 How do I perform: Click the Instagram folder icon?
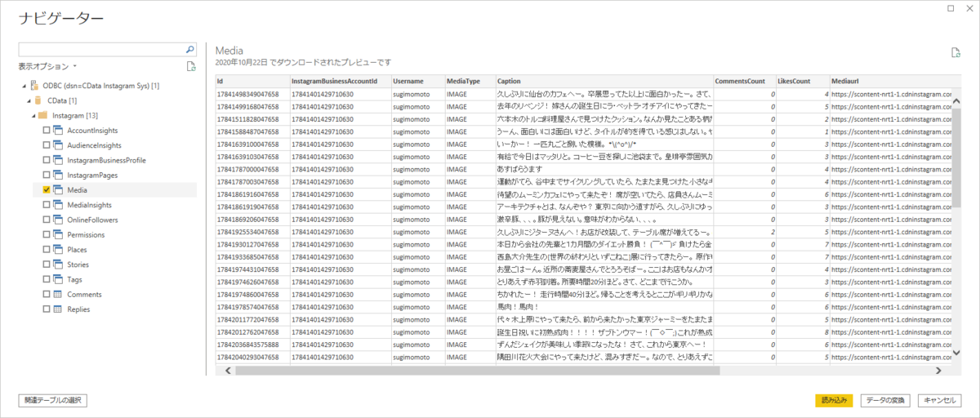[44, 116]
